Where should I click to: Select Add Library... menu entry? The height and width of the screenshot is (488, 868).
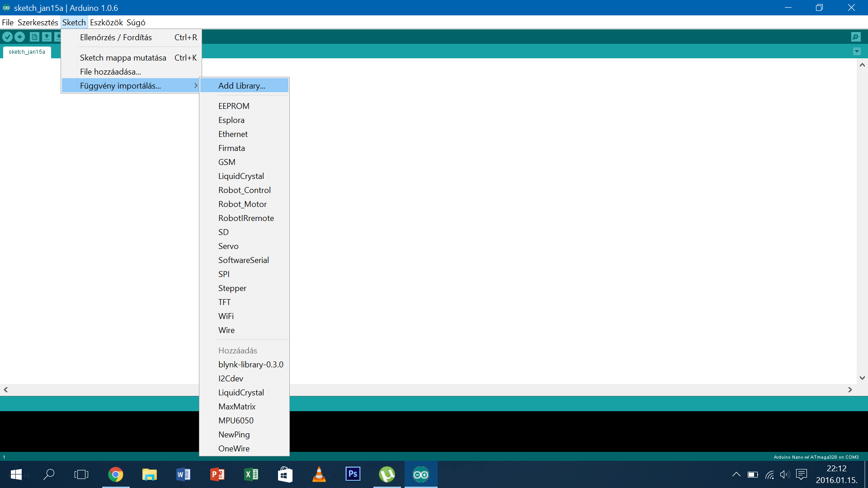click(x=242, y=86)
